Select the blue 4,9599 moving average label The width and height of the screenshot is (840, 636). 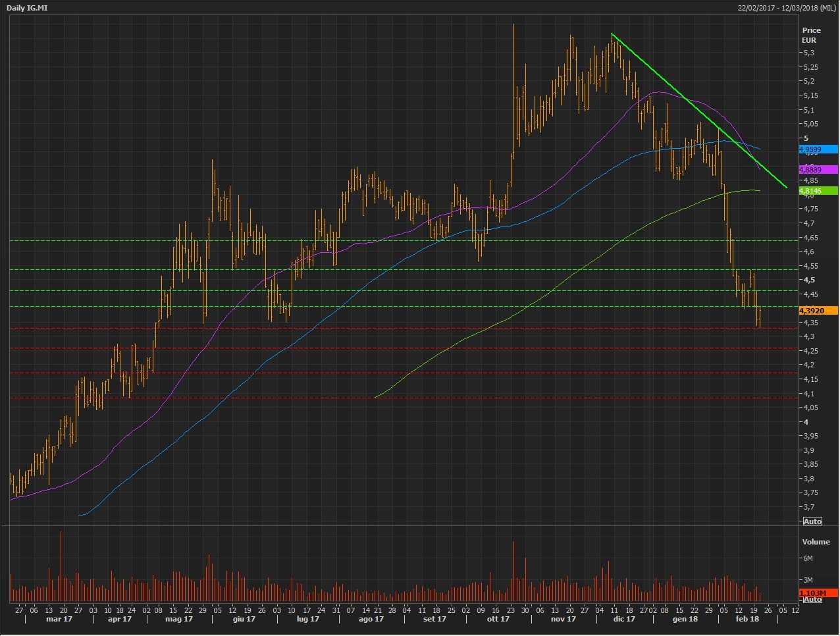click(x=818, y=149)
